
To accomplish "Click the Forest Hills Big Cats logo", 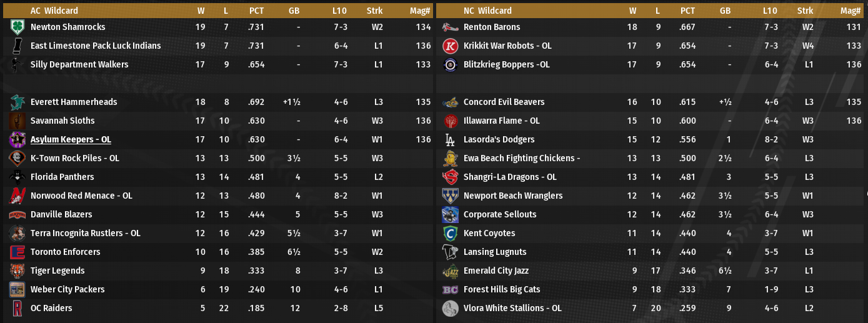I will [450, 290].
